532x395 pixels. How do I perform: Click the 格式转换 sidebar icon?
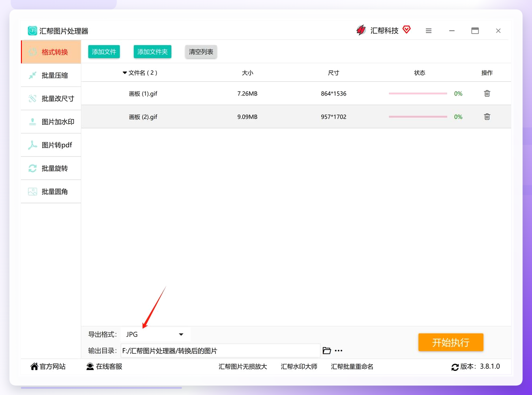pyautogui.click(x=32, y=52)
